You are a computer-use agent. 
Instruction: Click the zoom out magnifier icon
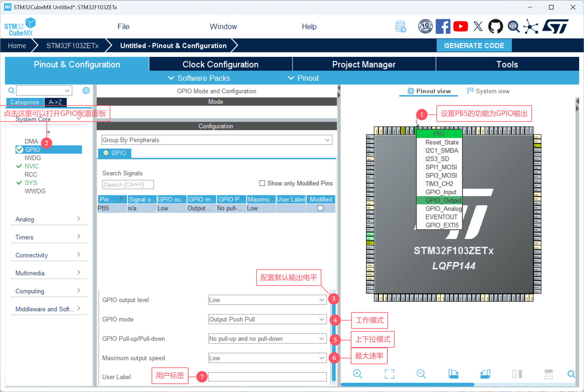click(x=421, y=374)
